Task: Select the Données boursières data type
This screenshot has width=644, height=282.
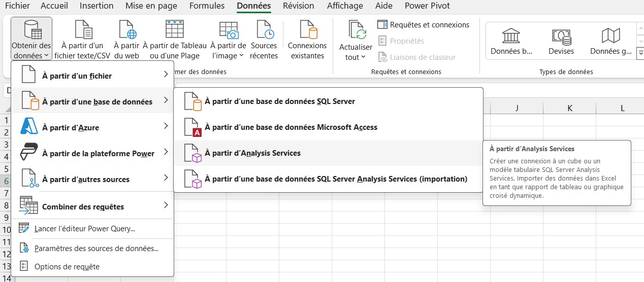Action: 511,41
